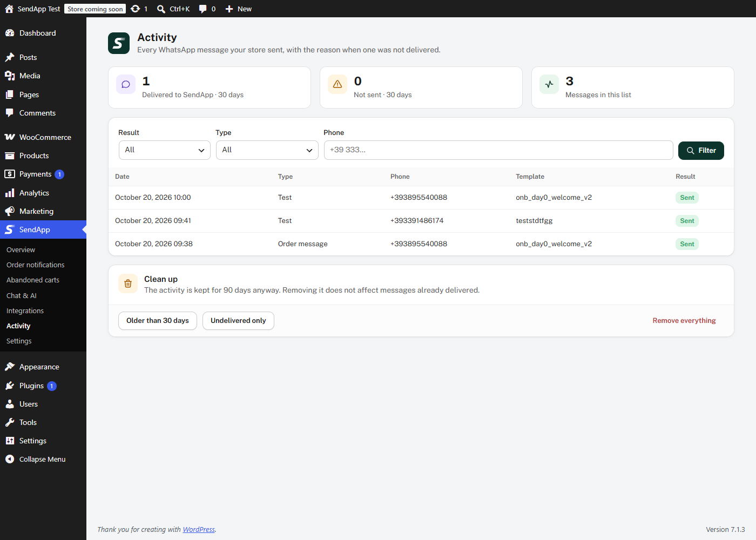Click the Products box icon

10,156
